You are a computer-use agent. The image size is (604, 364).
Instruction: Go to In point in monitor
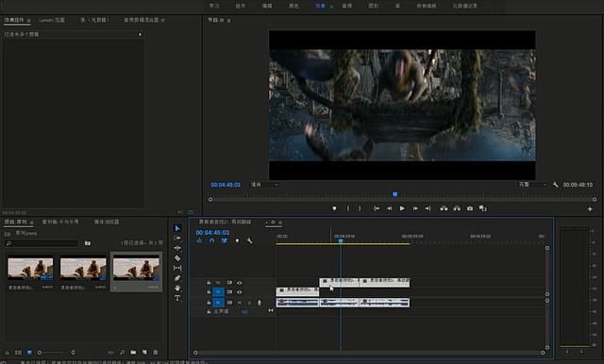[x=377, y=208]
